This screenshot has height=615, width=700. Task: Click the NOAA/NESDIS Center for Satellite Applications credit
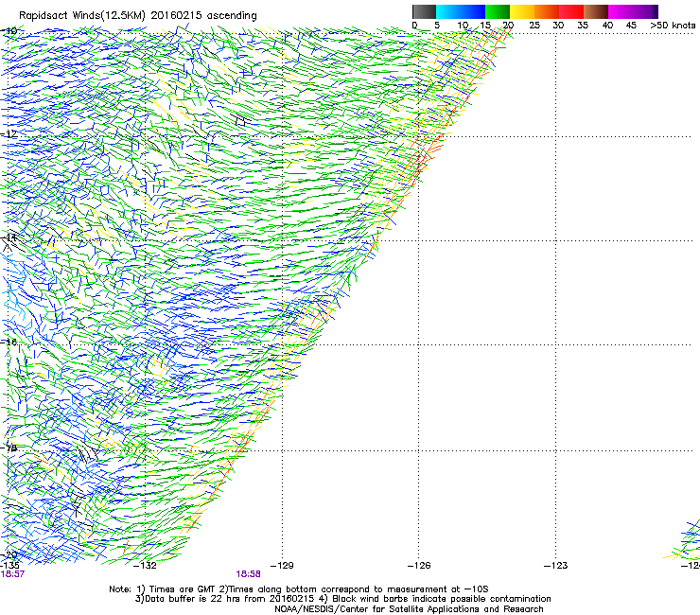(409, 609)
